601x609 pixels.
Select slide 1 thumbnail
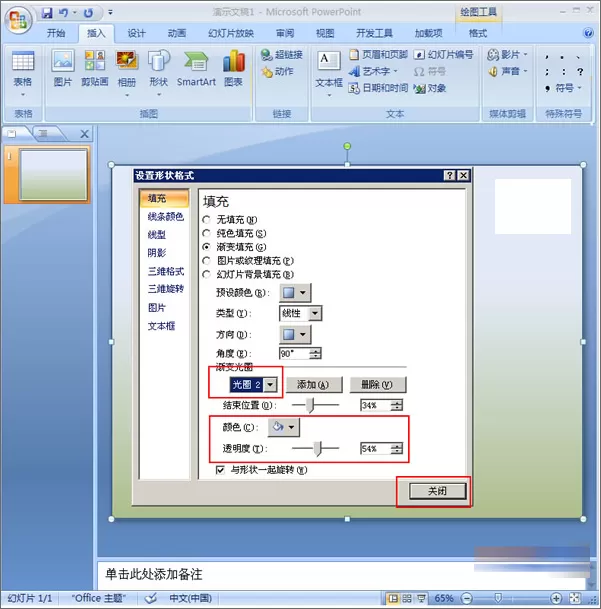point(54,175)
